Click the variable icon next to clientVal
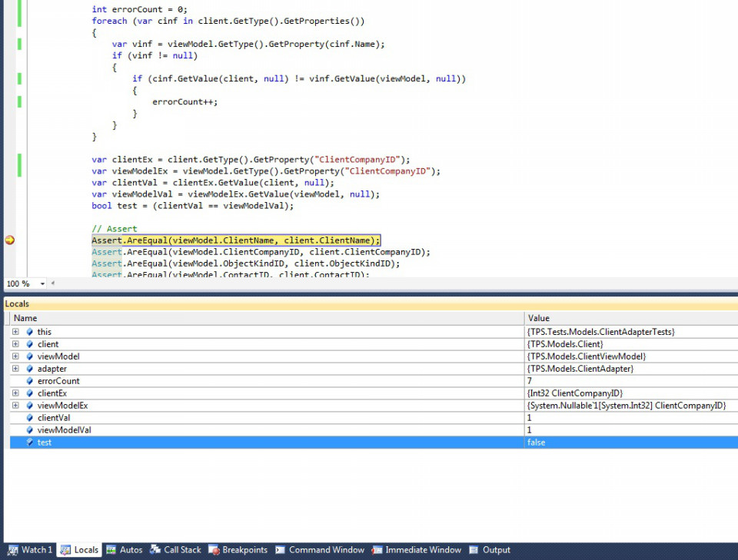 point(29,418)
